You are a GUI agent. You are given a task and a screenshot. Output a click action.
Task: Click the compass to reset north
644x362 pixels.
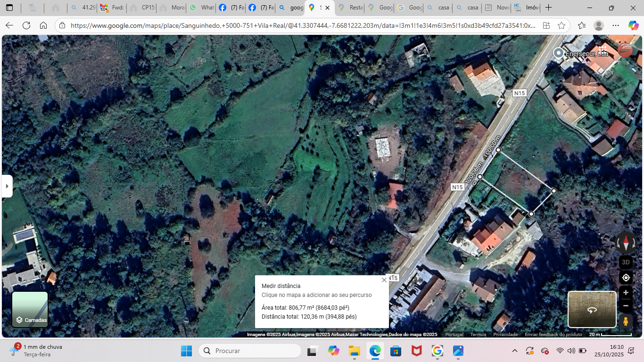coord(626,243)
